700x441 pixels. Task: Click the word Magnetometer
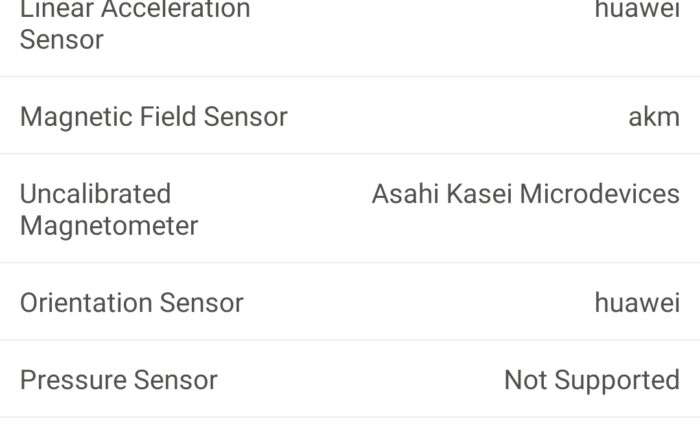click(109, 226)
